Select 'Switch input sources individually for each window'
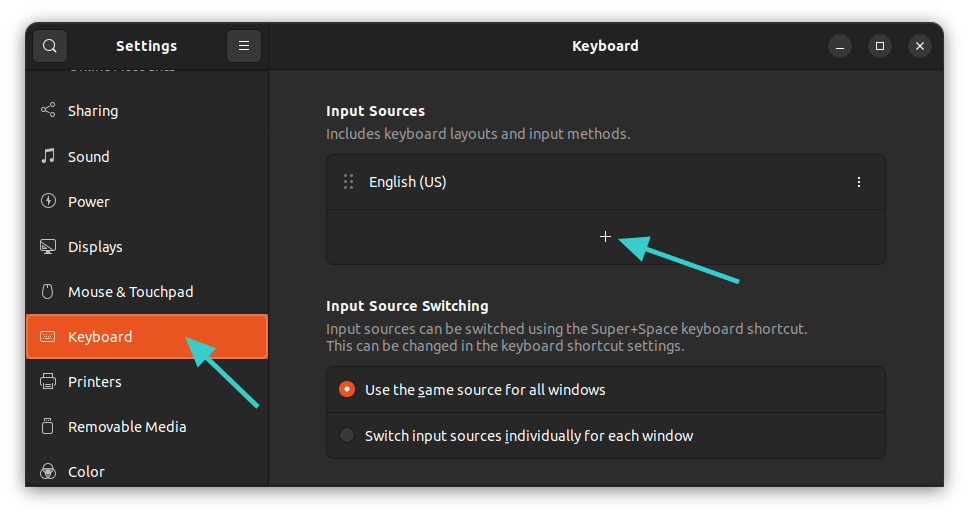Image resolution: width=969 pixels, height=515 pixels. [x=347, y=436]
